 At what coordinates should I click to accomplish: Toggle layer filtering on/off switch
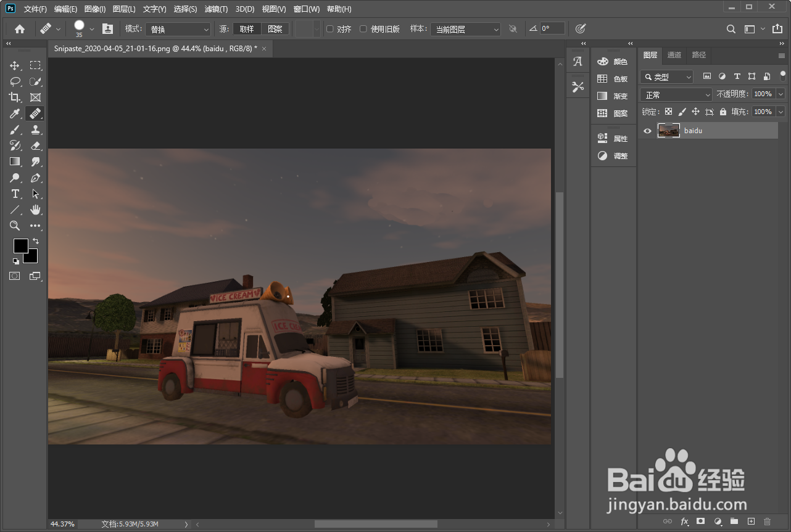coord(783,76)
